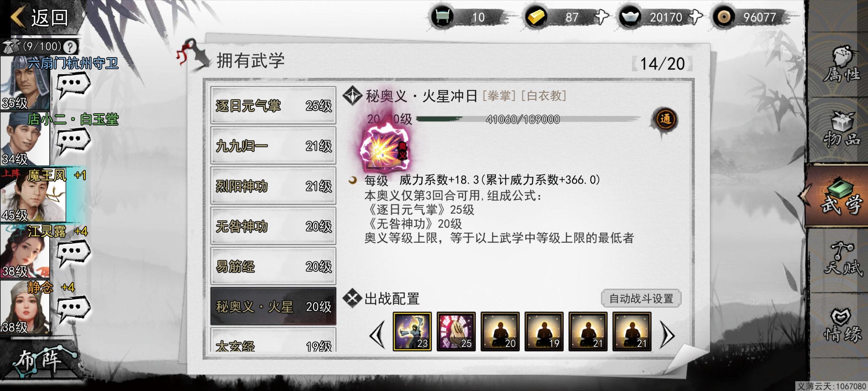
Task: Go back using the 返回 arrow
Action: click(x=39, y=17)
